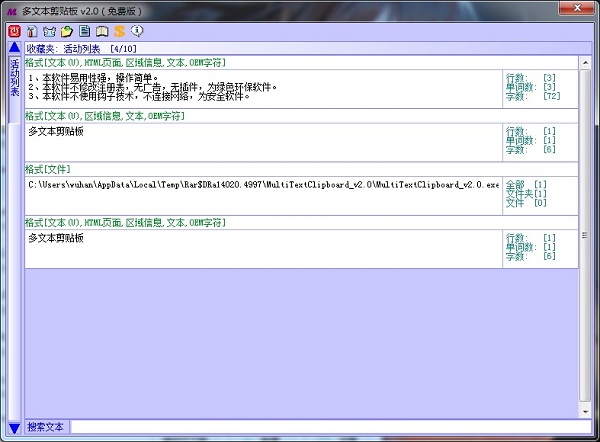
Task: Select the three-line clip starting 1、本软件易用性强
Action: click(263, 89)
